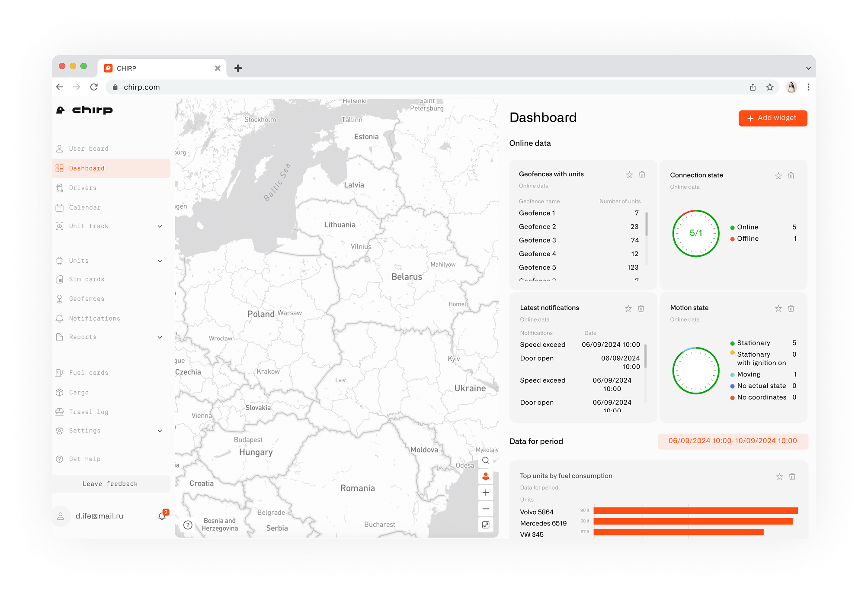Click the Leave feedback button

click(111, 484)
